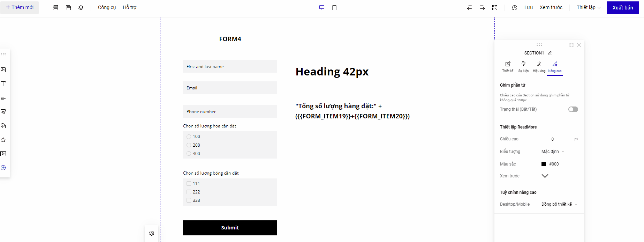The image size is (644, 242).
Task: Select the 200 radio option
Action: 189,145
